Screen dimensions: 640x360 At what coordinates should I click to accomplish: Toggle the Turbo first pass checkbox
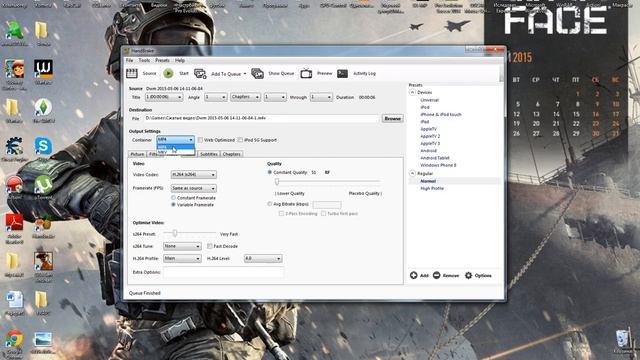tap(323, 213)
